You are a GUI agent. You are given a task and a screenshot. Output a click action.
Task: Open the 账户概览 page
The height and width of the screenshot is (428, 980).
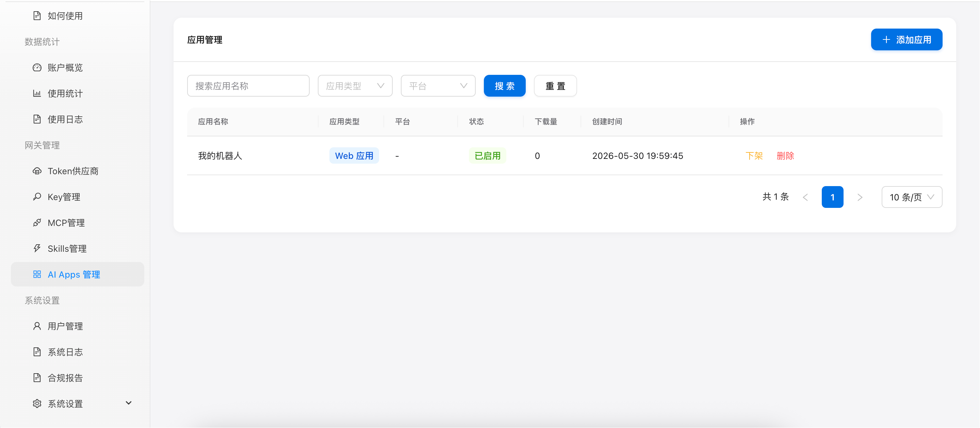click(x=78, y=67)
